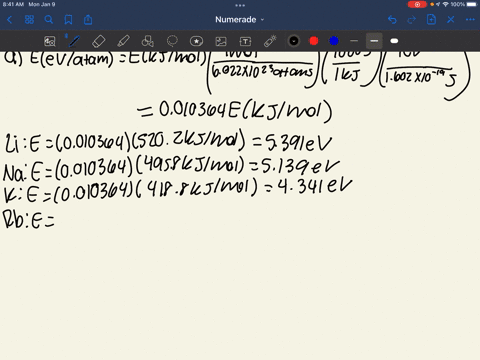The height and width of the screenshot is (360, 480).
Task: Tap the three dots multitasking control
Action: point(240,5)
